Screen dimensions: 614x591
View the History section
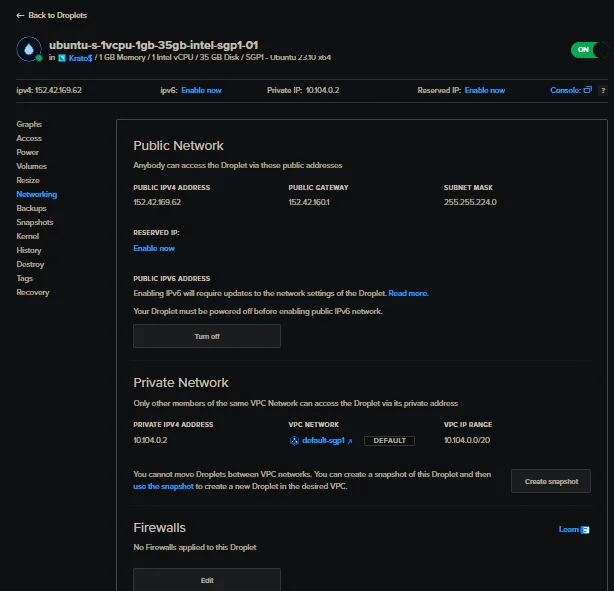point(29,250)
